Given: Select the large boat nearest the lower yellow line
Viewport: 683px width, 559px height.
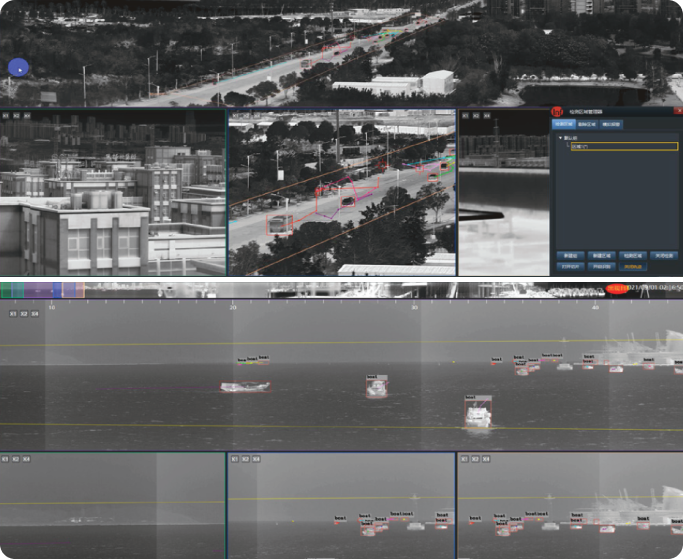Looking at the screenshot, I should coord(478,411).
